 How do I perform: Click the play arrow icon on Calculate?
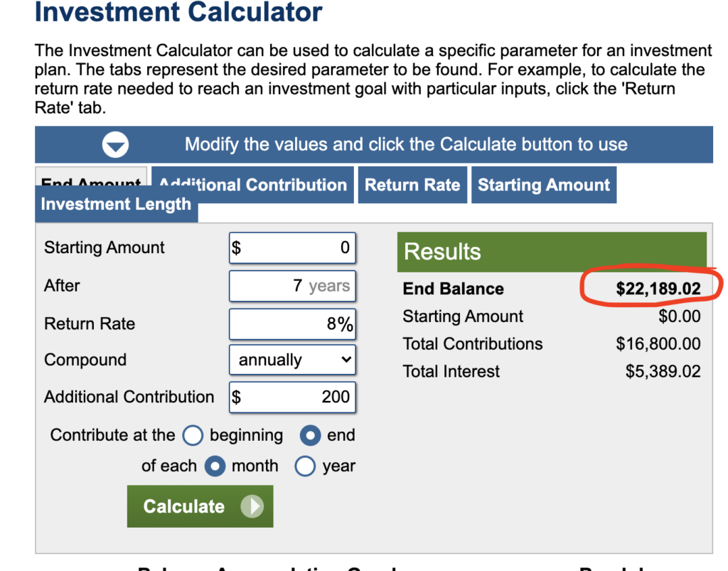point(252,506)
